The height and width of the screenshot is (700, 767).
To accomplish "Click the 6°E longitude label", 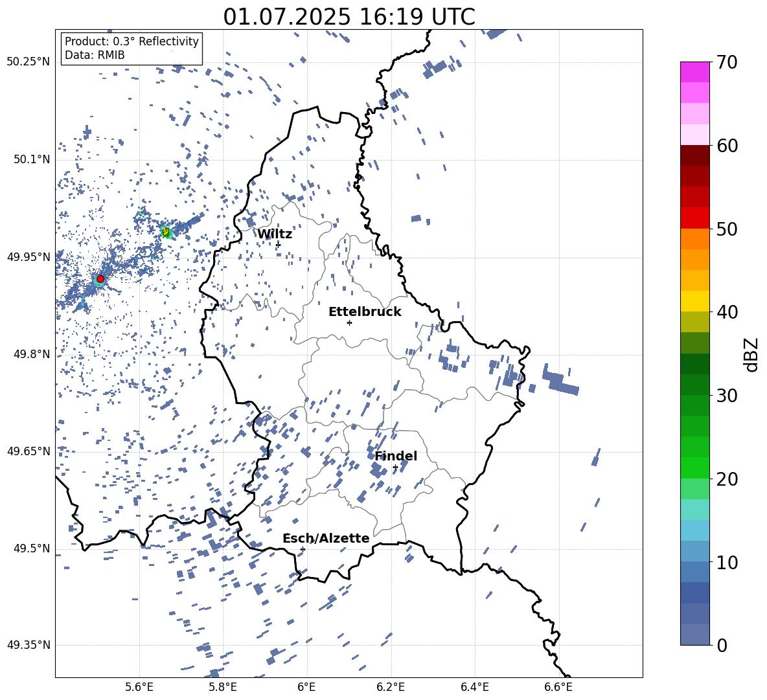I will [x=306, y=687].
